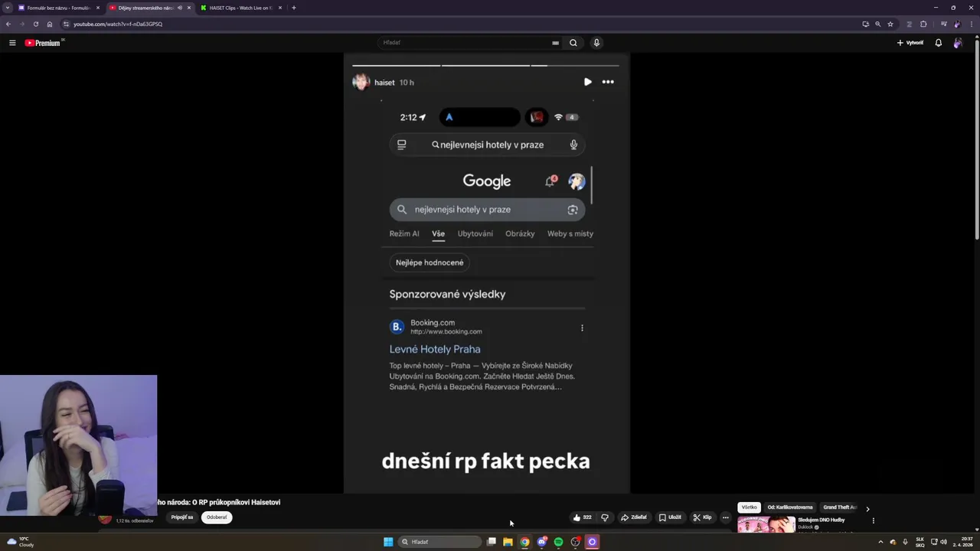Share the video via Zdieľať

click(634, 517)
